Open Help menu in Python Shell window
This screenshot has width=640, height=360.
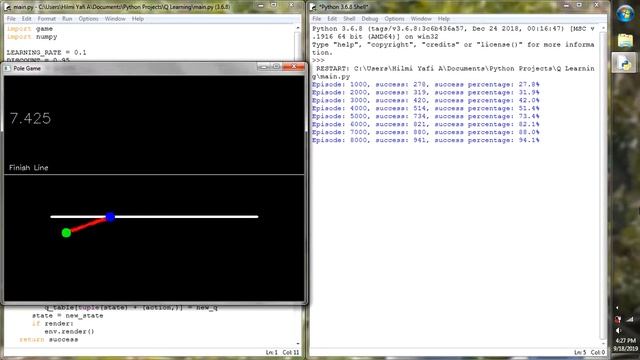[443, 19]
